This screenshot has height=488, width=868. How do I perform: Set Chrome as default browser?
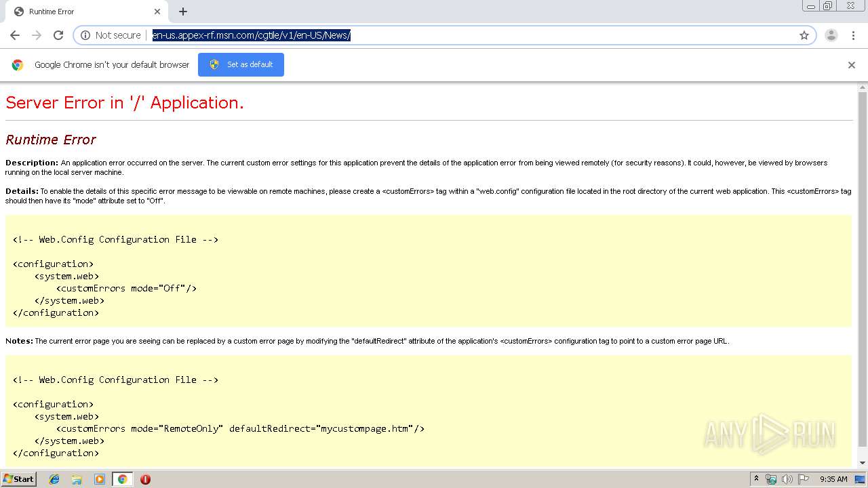pyautogui.click(x=241, y=64)
